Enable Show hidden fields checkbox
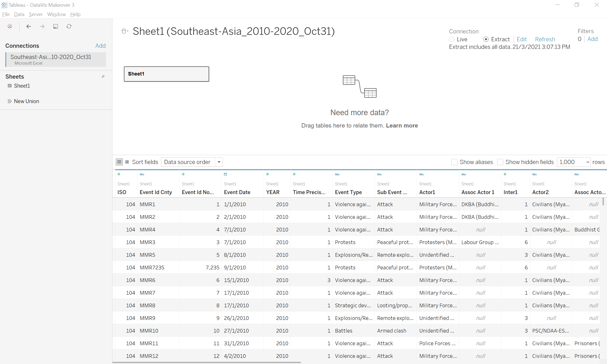 pos(500,162)
